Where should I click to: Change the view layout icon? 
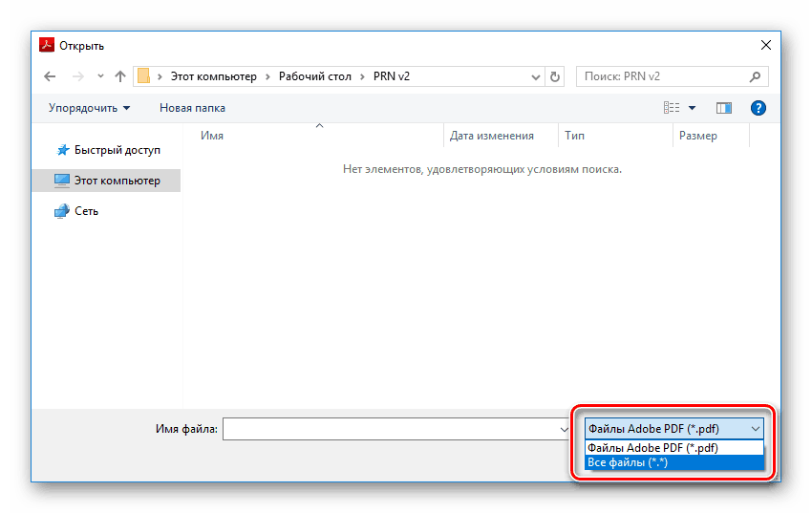(x=672, y=108)
